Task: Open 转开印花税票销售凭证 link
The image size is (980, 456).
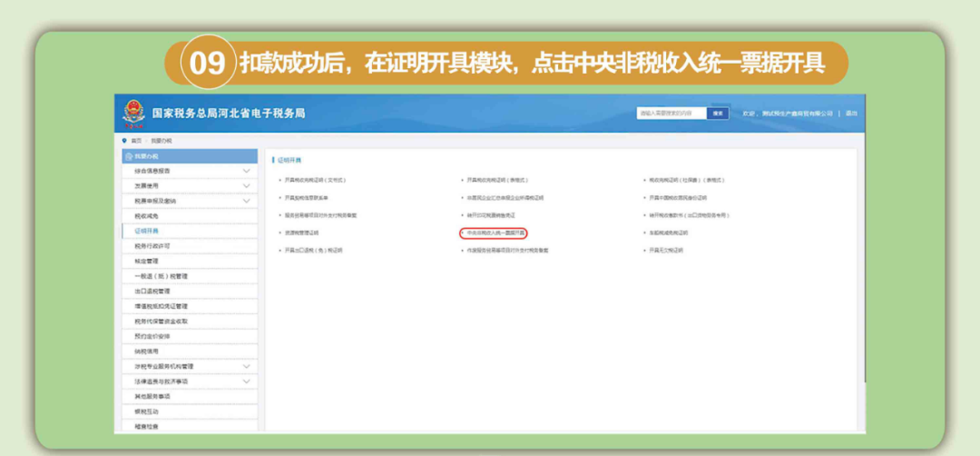Action: click(x=491, y=215)
